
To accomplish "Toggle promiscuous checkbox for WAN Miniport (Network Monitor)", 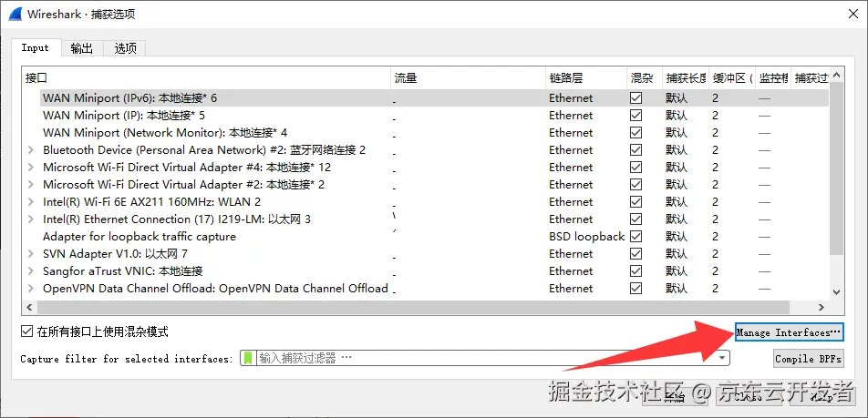I will pos(636,133).
